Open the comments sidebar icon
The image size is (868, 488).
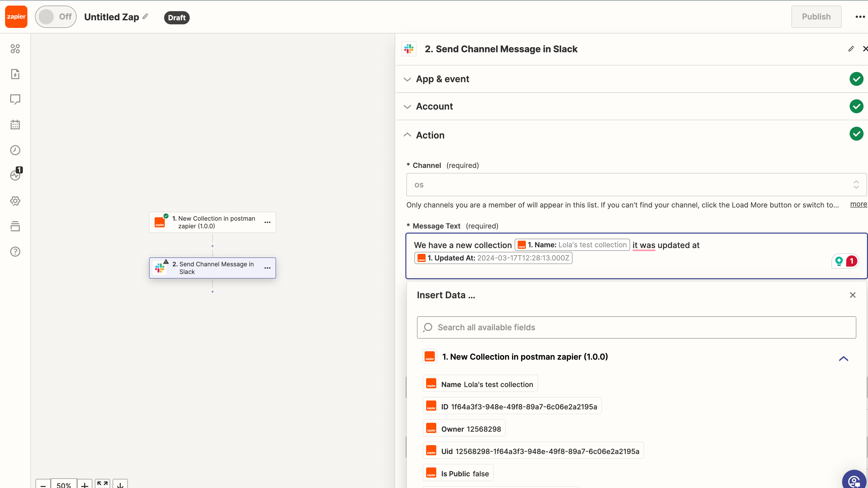click(15, 99)
